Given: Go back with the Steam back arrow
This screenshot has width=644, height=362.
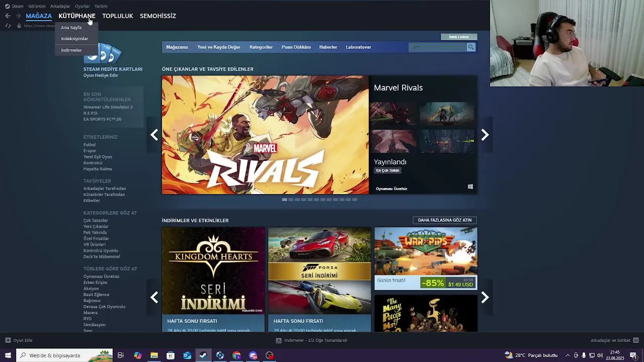Looking at the screenshot, I should tap(8, 16).
